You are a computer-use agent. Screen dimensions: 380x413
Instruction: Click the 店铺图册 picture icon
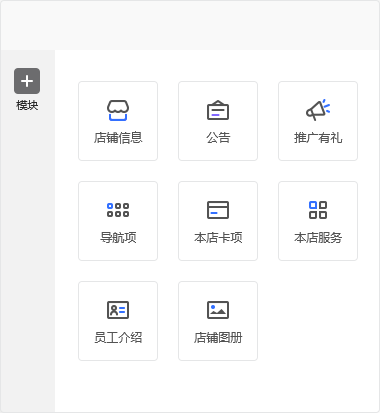[x=218, y=310]
